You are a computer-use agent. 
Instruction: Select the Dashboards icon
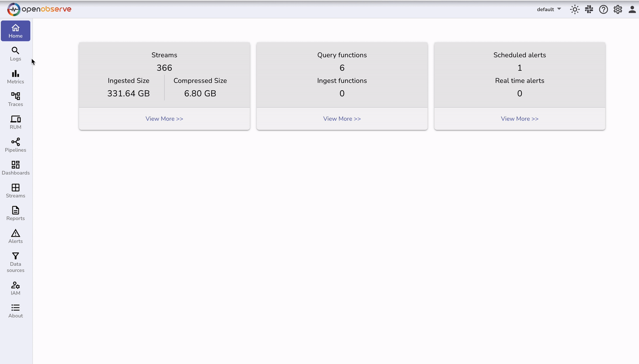pos(15,168)
